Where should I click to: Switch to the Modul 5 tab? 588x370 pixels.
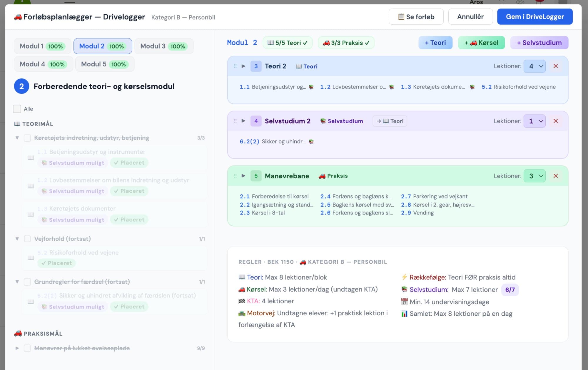[x=105, y=64]
